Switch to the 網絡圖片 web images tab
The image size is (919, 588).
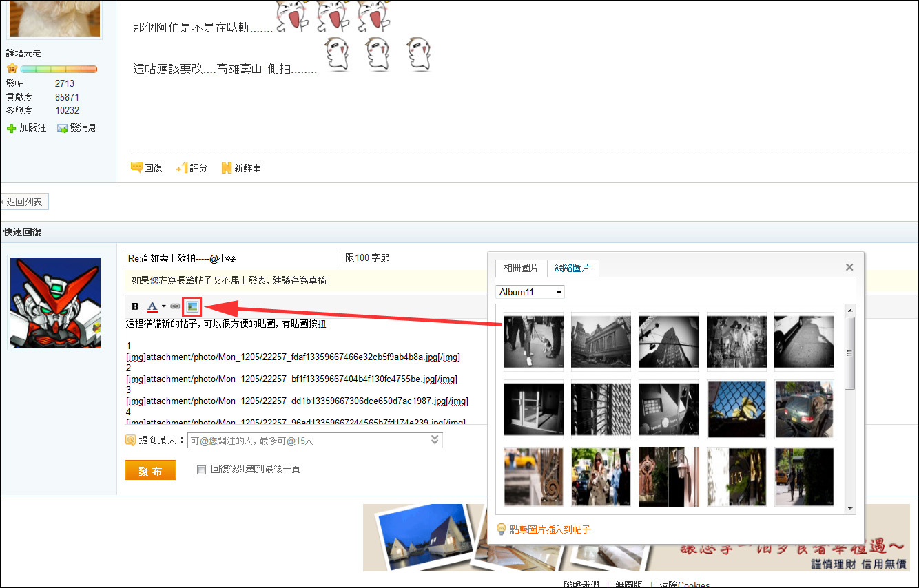coord(572,268)
